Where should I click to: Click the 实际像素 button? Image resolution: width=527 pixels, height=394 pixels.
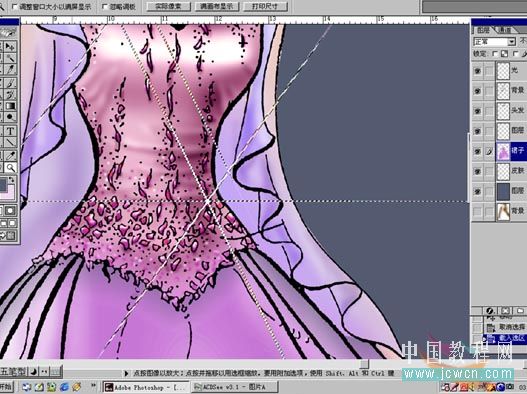(x=169, y=6)
